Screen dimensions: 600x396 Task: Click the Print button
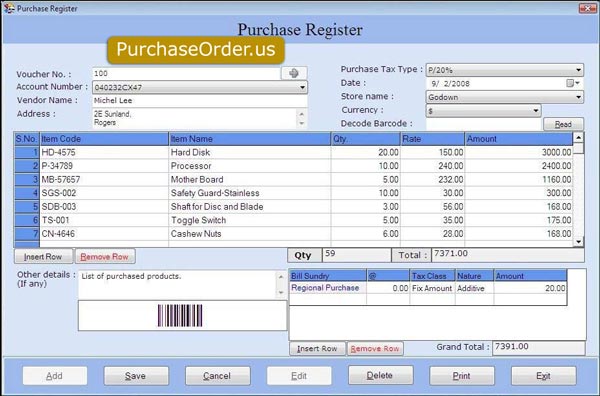tap(462, 376)
